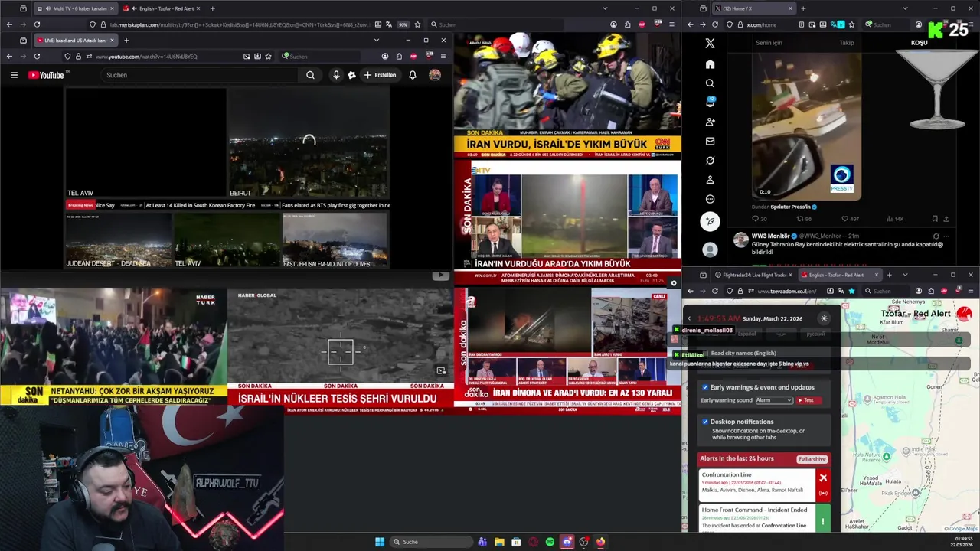
Task: Open File Explorer from taskbar
Action: (x=499, y=542)
